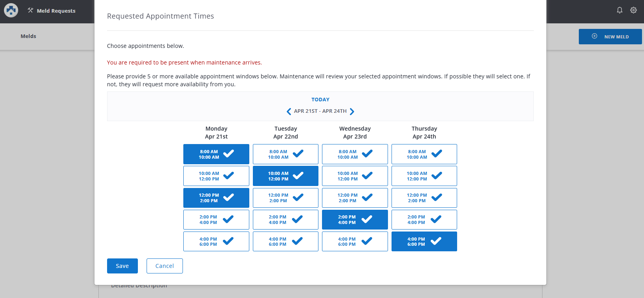Image resolution: width=644 pixels, height=298 pixels.
Task: Select Thursday 12:00 PM - 2:00 PM slot
Action: click(x=424, y=198)
